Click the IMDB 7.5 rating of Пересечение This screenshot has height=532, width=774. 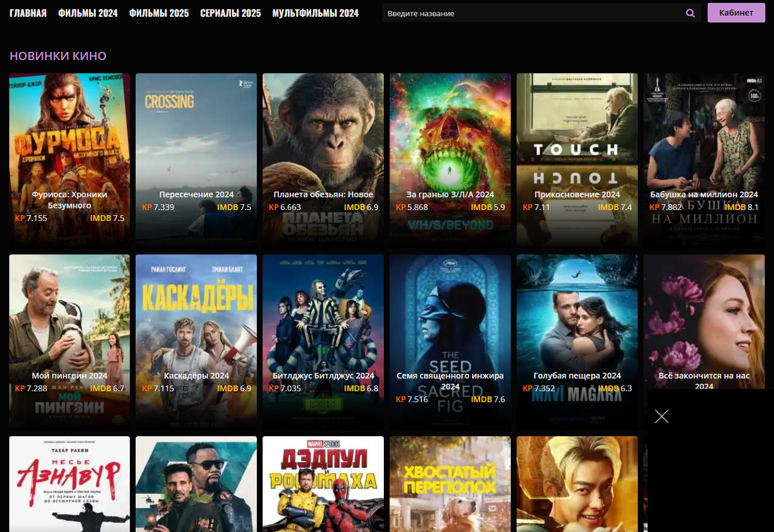(x=234, y=207)
